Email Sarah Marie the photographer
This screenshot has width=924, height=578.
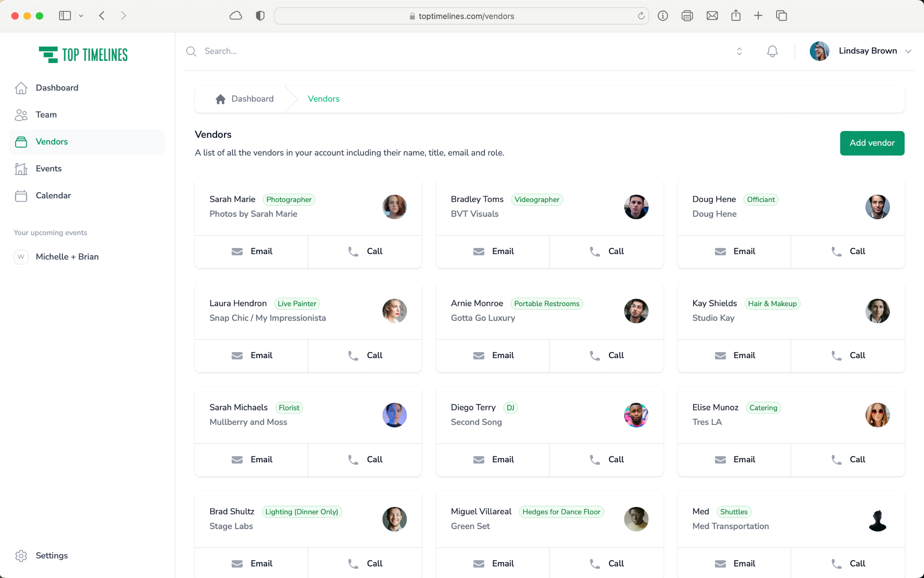pyautogui.click(x=252, y=251)
